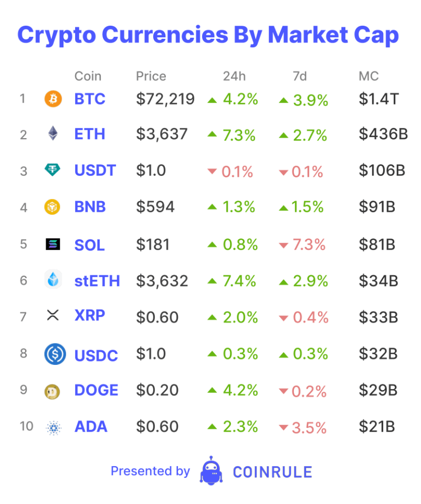Screen dimensions: 421x504
Task: Click the MC column header
Action: 369,76
